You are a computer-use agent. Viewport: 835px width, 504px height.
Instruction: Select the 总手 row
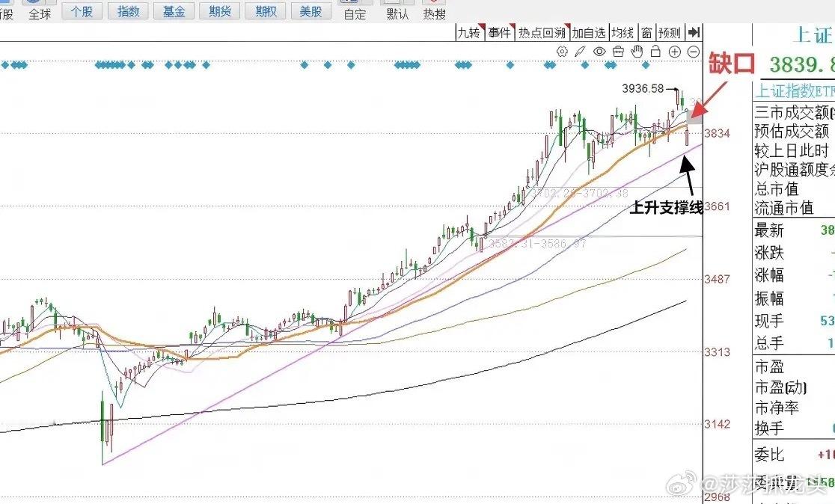795,343
